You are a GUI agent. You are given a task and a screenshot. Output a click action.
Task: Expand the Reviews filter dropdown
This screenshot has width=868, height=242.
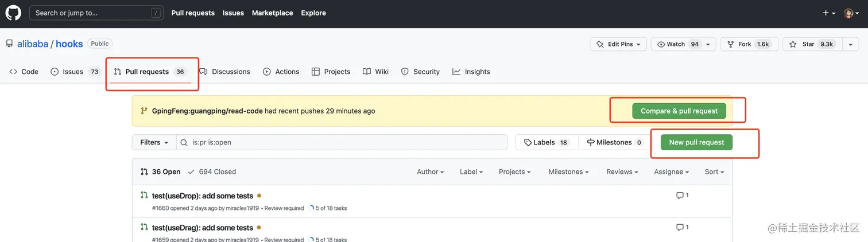(622, 171)
